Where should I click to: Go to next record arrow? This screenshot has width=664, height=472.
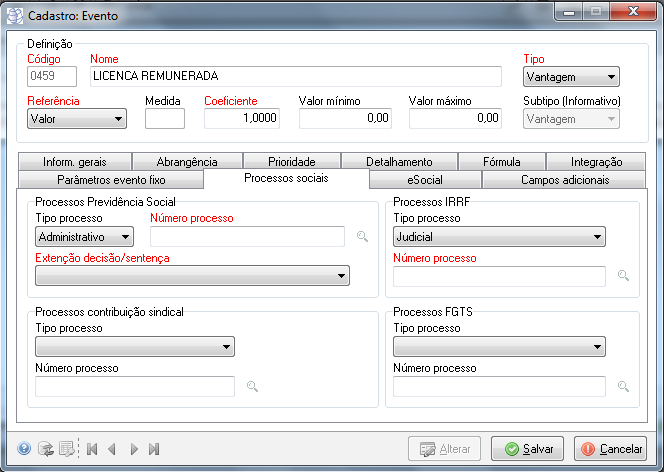click(134, 449)
